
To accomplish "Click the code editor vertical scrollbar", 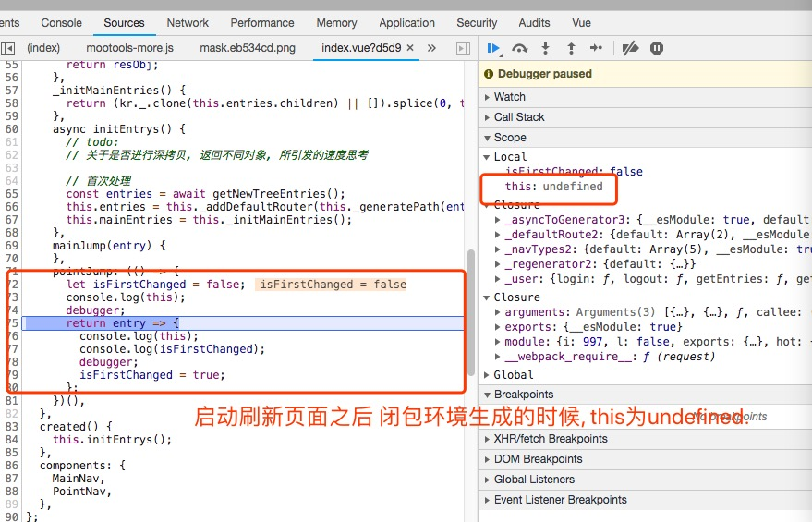I will (471, 312).
